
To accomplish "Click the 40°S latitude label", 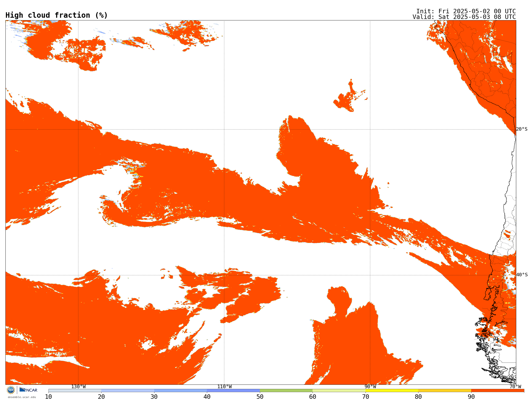I will 522,275.
